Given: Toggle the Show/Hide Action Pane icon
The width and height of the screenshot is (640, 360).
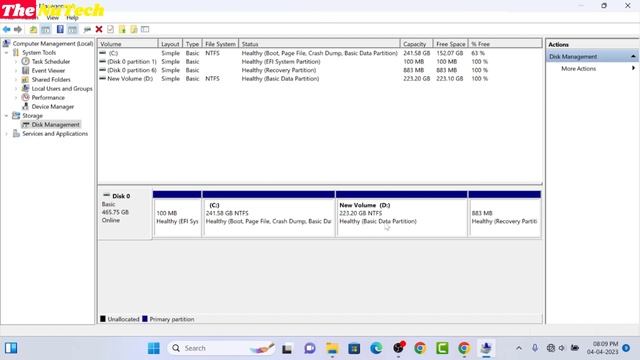Looking at the screenshot, I should (72, 29).
